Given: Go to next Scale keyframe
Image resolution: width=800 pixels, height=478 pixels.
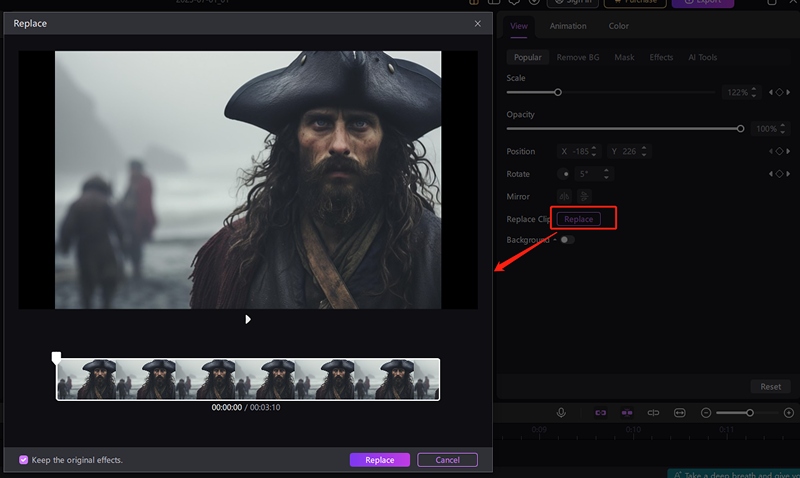Looking at the screenshot, I should [788, 92].
